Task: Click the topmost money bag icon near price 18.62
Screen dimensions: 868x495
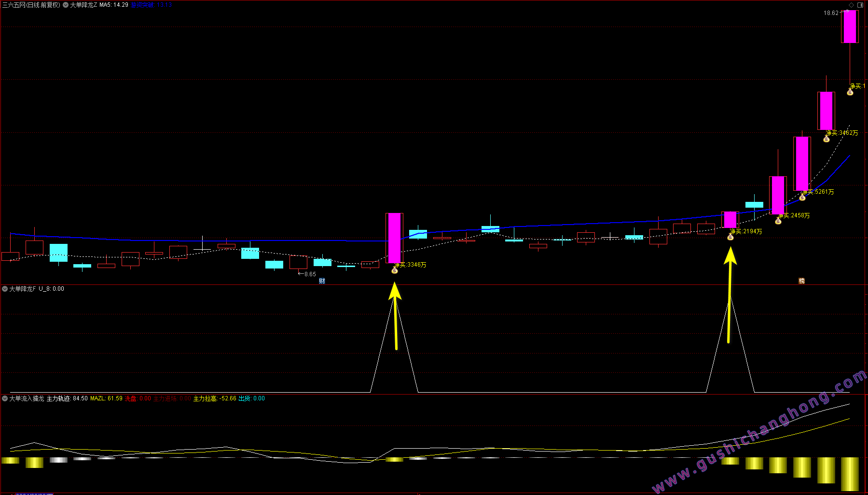Action: coord(850,92)
